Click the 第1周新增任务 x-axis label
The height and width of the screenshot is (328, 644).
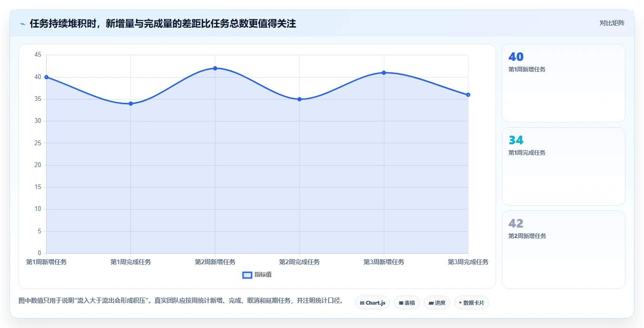point(46,262)
